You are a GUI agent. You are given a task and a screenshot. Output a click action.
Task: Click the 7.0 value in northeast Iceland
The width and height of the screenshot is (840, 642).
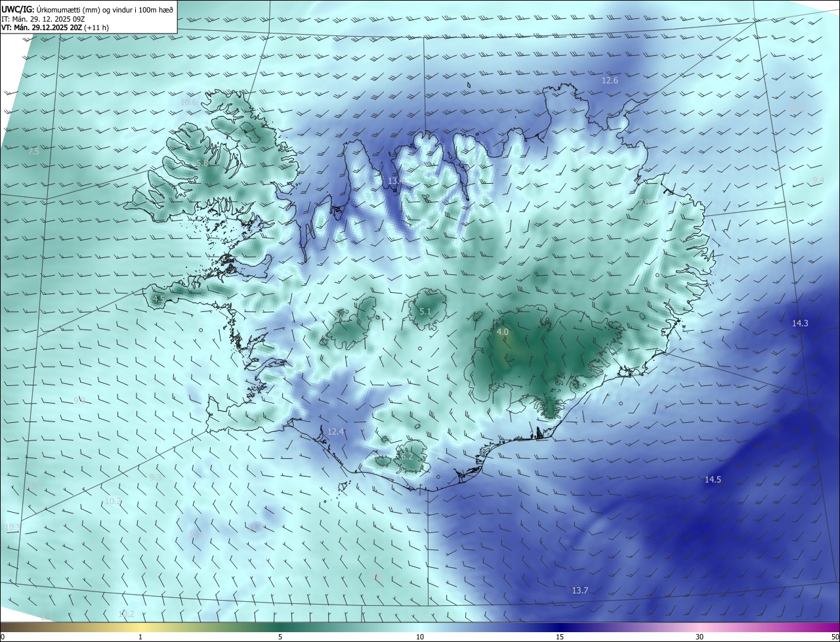pos(644,203)
